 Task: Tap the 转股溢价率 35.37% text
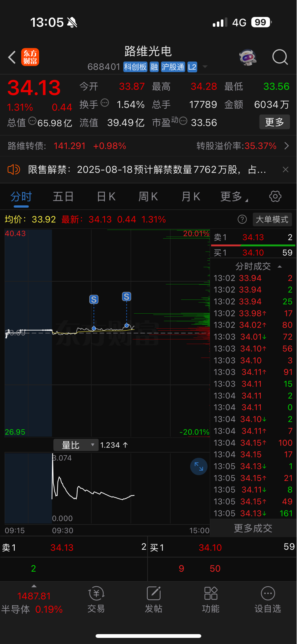tap(236, 146)
